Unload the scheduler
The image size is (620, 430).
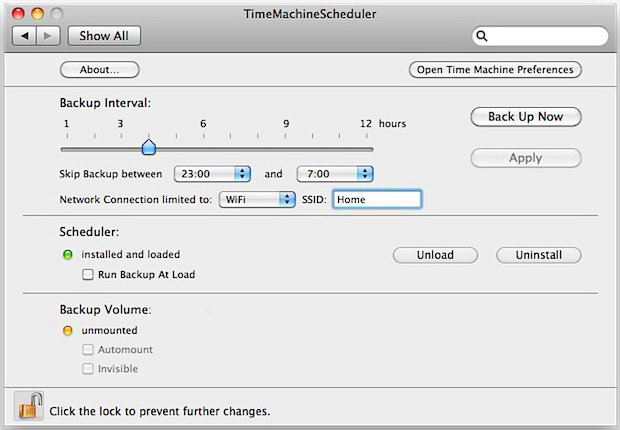[x=434, y=255]
